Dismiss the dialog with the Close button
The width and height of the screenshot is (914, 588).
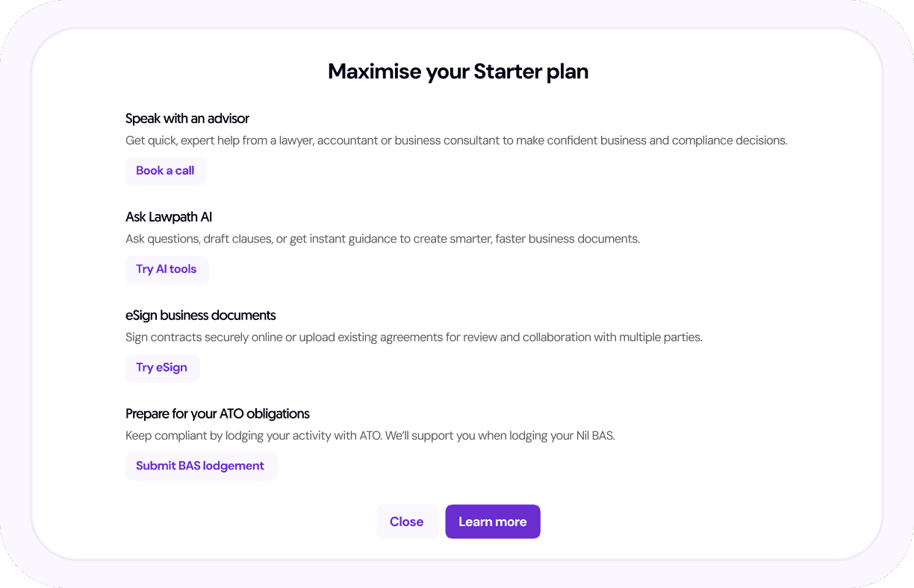(406, 522)
